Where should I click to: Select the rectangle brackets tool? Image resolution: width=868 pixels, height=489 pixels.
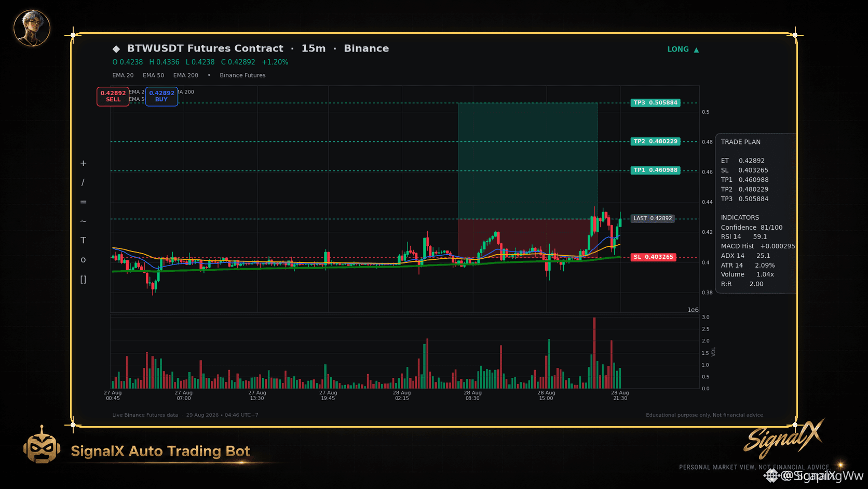click(83, 279)
